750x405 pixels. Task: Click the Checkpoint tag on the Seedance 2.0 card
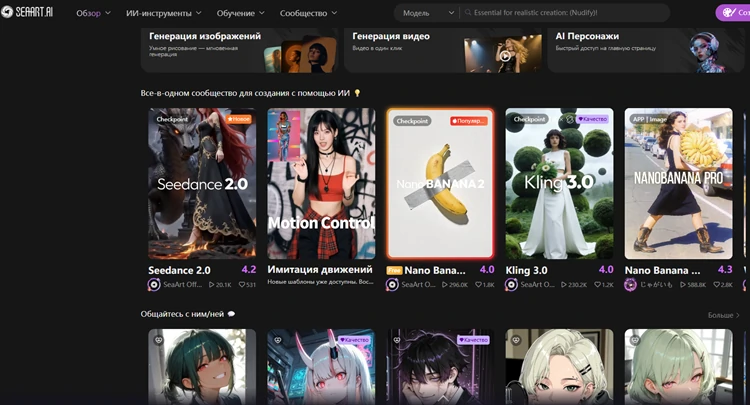pyautogui.click(x=172, y=119)
